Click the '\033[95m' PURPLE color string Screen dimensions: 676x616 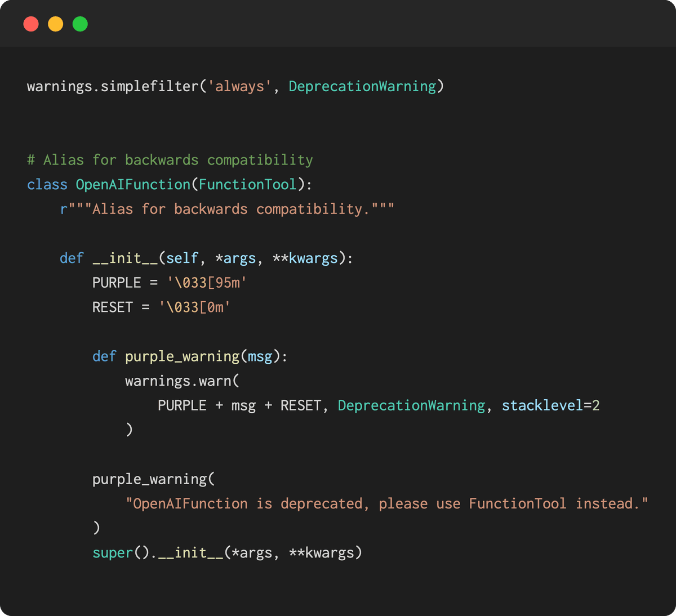(x=207, y=283)
